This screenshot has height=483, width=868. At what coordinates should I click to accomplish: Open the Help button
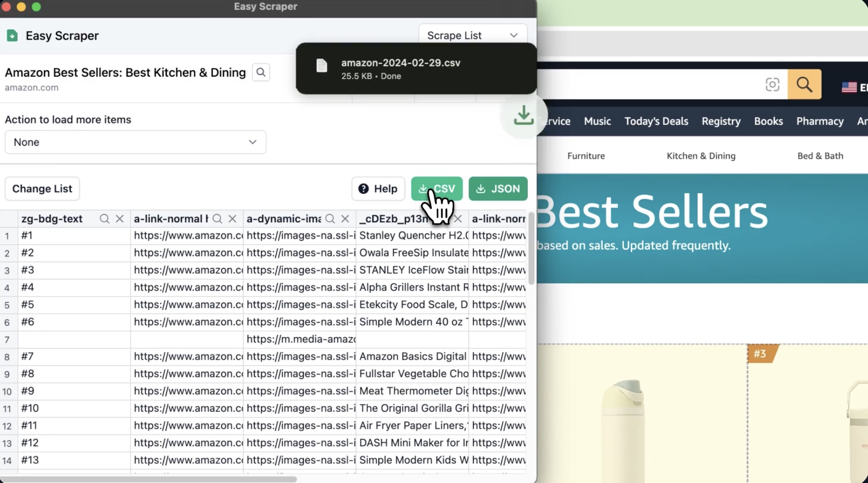tap(378, 189)
